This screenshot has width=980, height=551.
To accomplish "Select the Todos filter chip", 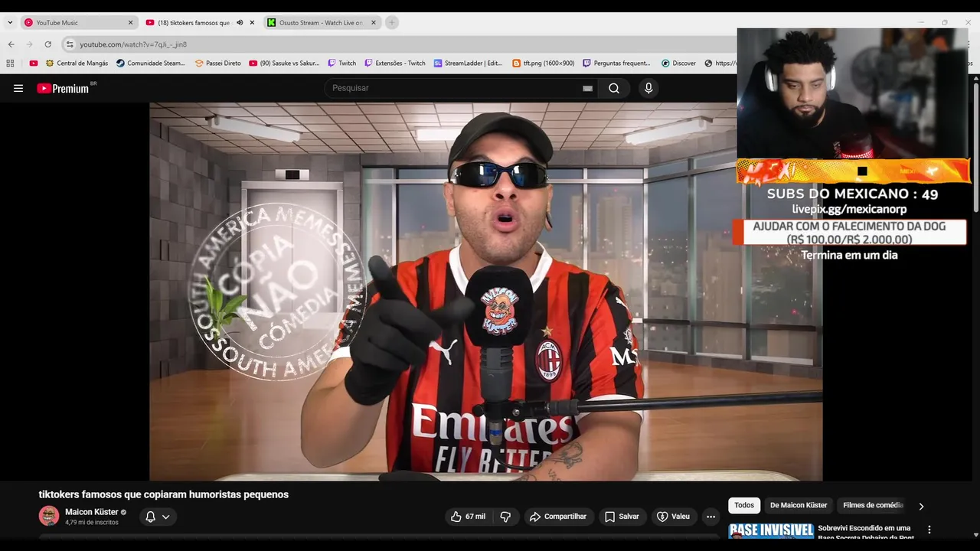I will pos(744,505).
